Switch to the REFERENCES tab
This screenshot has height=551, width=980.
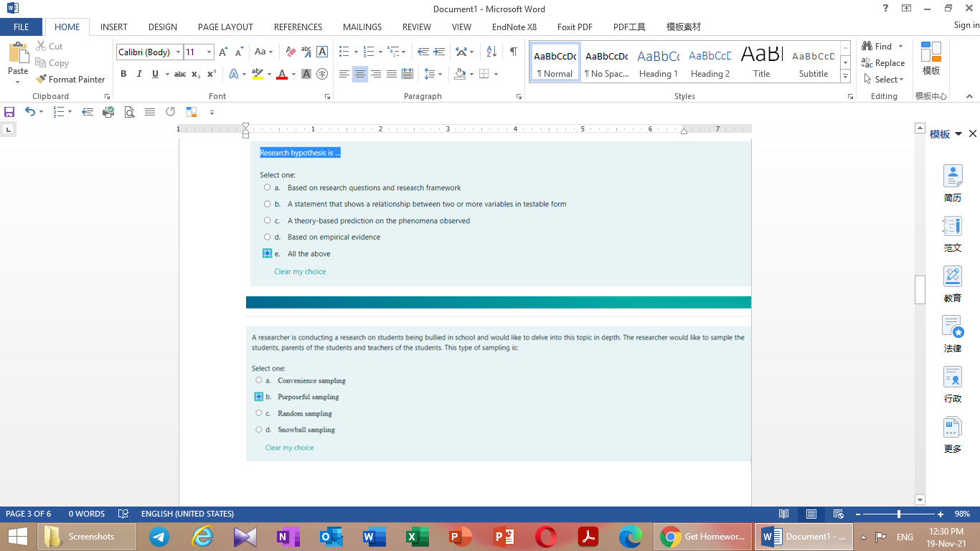click(x=298, y=27)
